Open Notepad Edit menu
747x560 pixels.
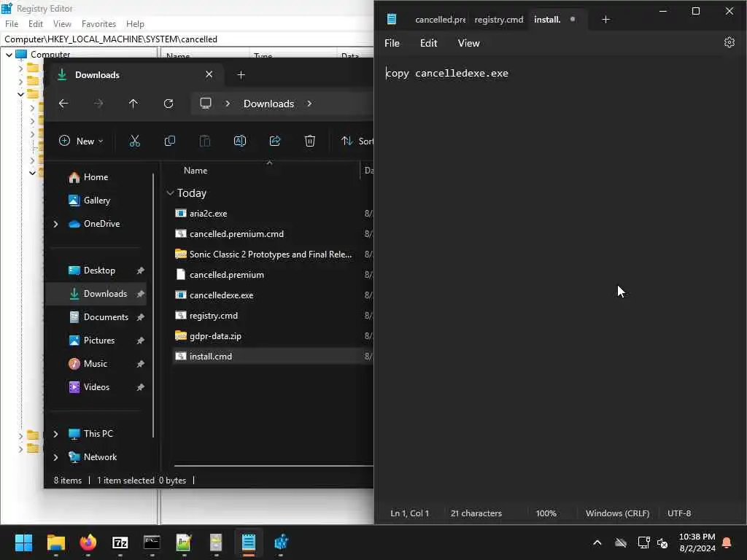428,43
